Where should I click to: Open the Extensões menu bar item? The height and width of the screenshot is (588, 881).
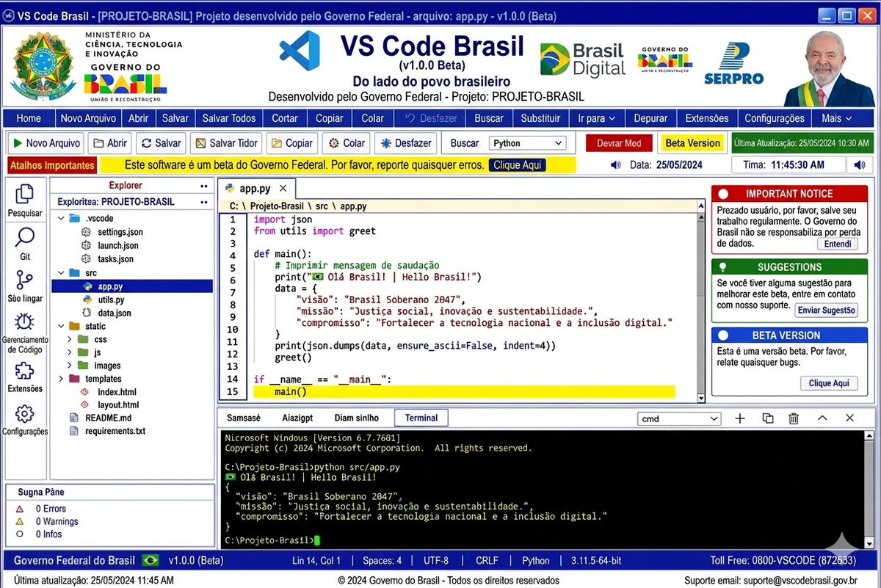706,118
